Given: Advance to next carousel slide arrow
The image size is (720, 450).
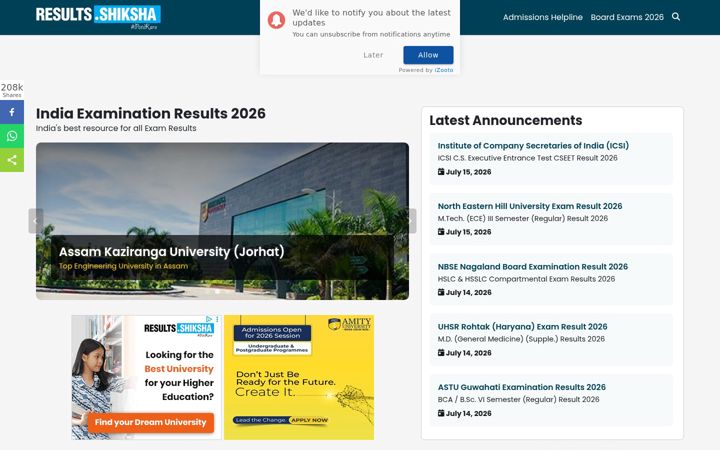Looking at the screenshot, I should tap(411, 221).
